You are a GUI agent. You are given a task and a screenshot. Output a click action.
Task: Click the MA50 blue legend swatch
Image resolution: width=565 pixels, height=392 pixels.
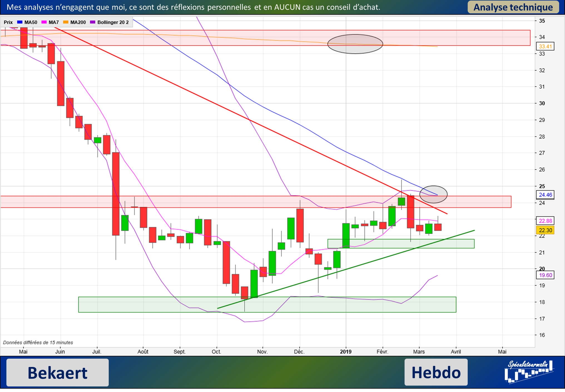[20, 22]
